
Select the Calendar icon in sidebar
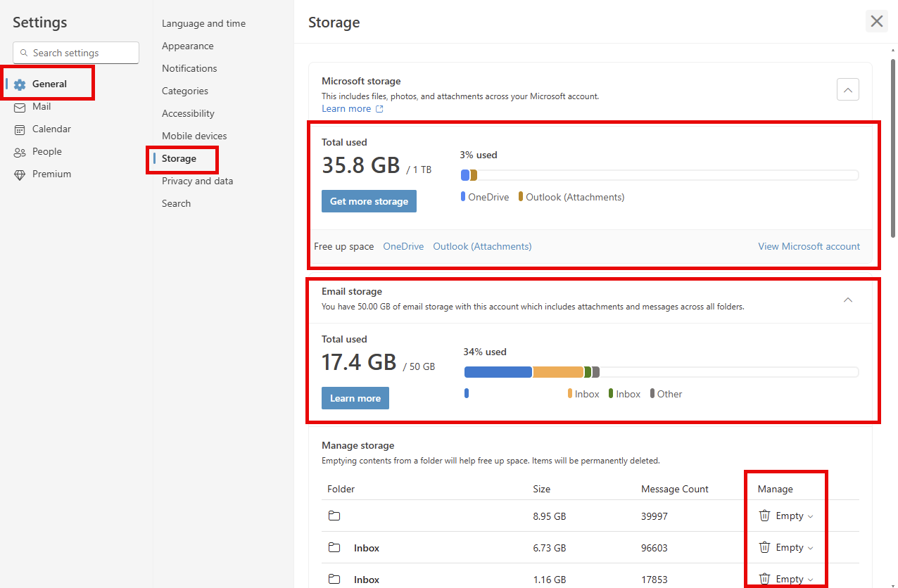click(x=20, y=129)
